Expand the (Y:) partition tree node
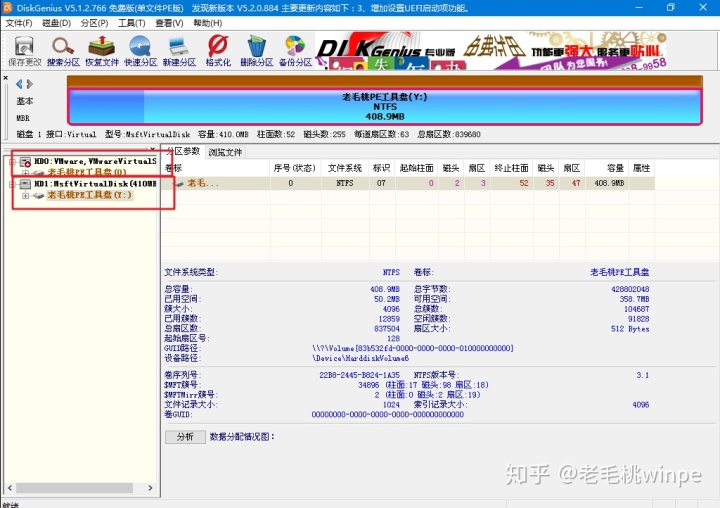Viewport: 720px width, 508px height. click(26, 195)
